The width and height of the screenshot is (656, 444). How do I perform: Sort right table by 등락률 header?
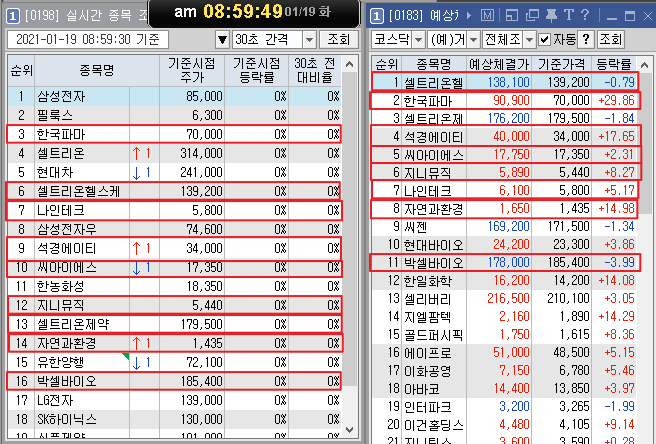point(614,64)
